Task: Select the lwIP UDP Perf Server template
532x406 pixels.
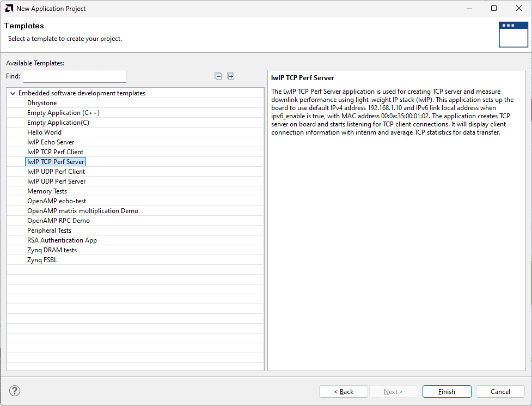Action: pyautogui.click(x=56, y=181)
